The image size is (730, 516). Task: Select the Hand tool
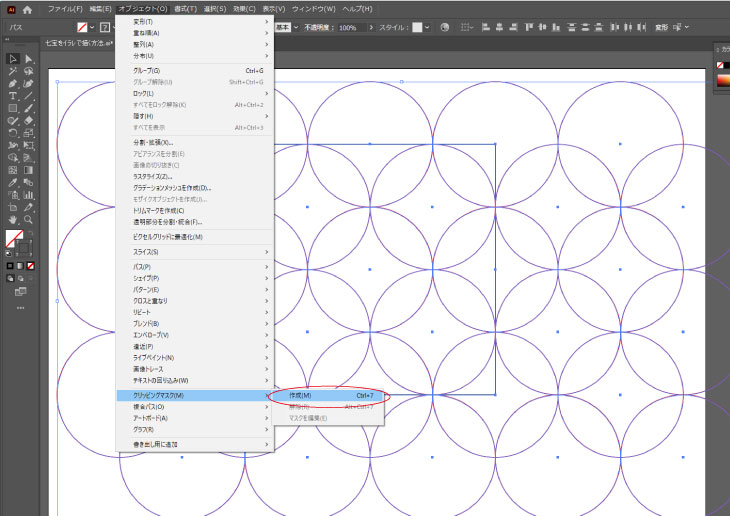pos(13,219)
